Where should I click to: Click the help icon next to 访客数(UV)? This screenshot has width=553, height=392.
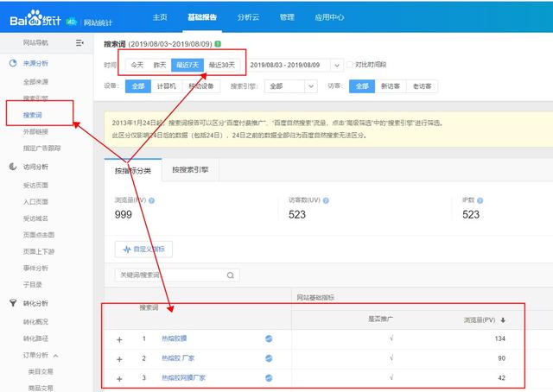pos(326,200)
